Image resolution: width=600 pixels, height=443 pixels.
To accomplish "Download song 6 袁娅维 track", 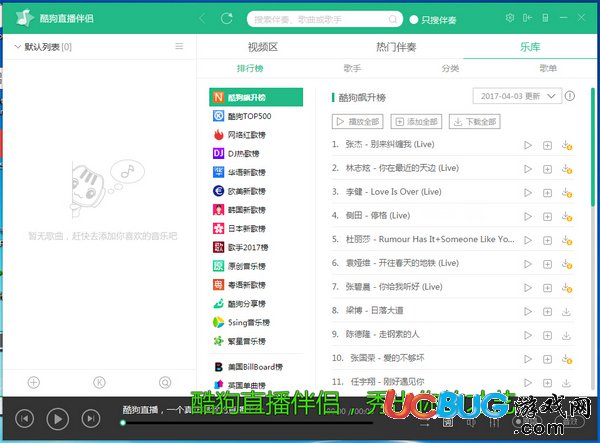I will 567,264.
